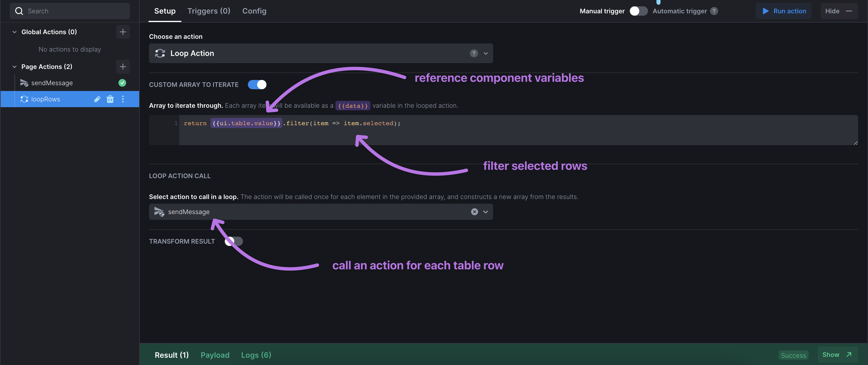Open the Logs (6) tab
Screen dimensions: 868x365
point(256,355)
